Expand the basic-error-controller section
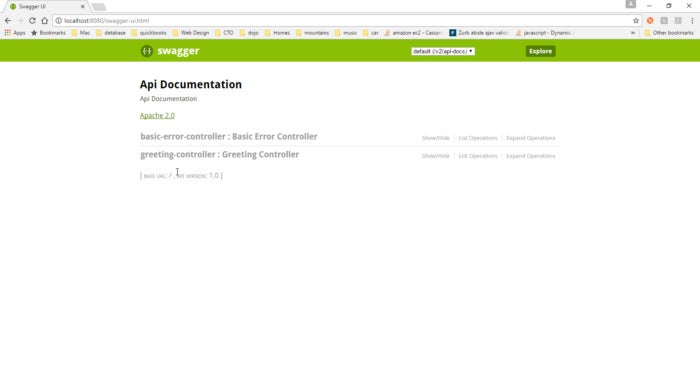This screenshot has width=700, height=376. click(x=530, y=138)
